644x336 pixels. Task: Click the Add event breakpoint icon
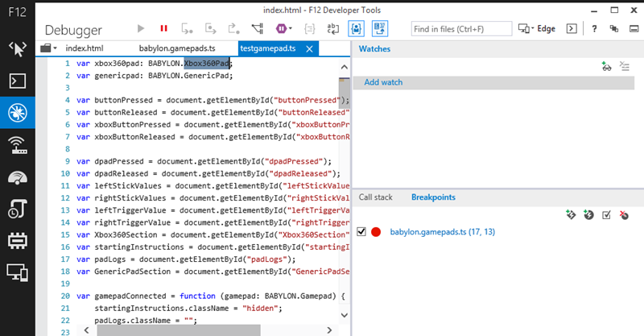[x=588, y=214]
